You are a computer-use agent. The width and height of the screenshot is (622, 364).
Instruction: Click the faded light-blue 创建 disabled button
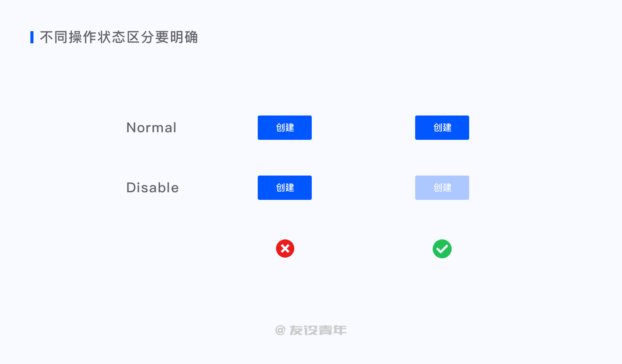442,188
